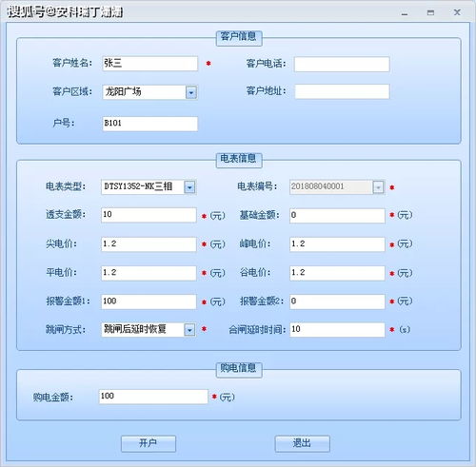Click the 购电金额 label
Image resolution: width=476 pixels, height=467 pixels.
53,397
